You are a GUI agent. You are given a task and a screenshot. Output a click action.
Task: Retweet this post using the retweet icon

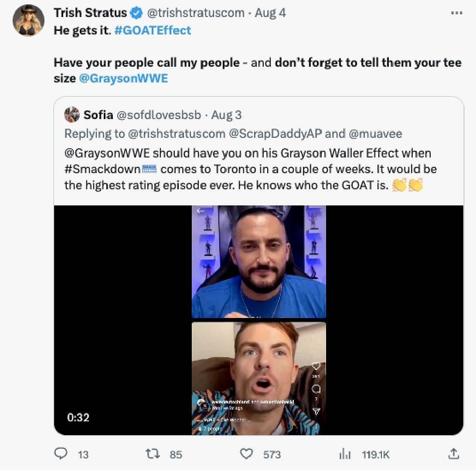(153, 454)
